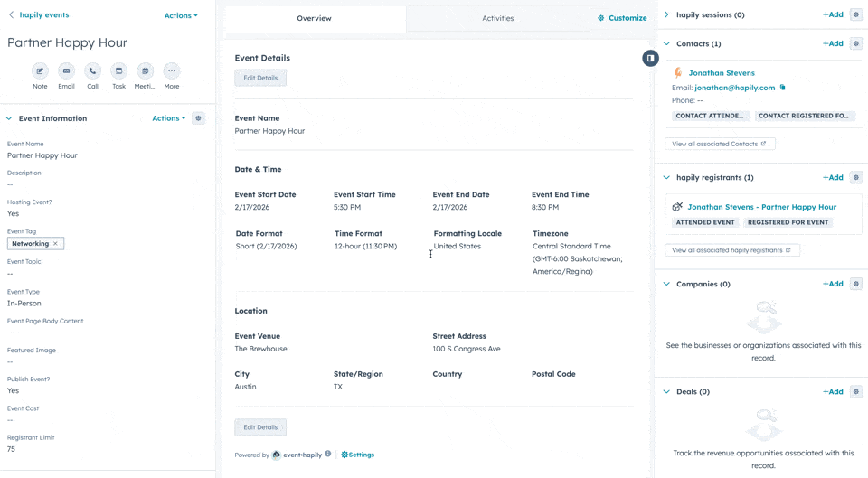This screenshot has width=868, height=478.
Task: Open the top Actions dropdown
Action: click(x=181, y=15)
